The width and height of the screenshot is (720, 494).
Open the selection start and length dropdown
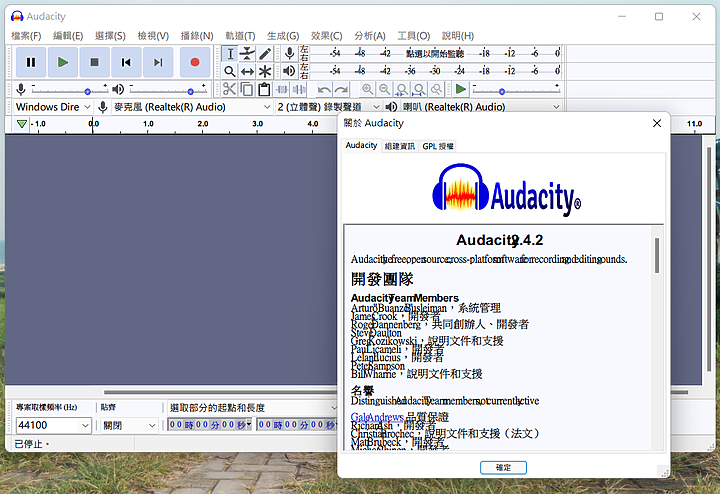pos(252,408)
